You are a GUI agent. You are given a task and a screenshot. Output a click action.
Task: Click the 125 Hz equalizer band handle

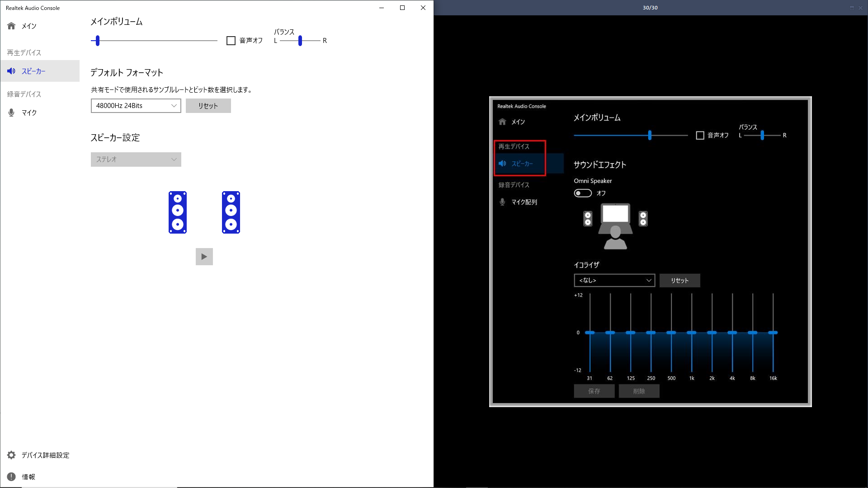[x=630, y=333]
